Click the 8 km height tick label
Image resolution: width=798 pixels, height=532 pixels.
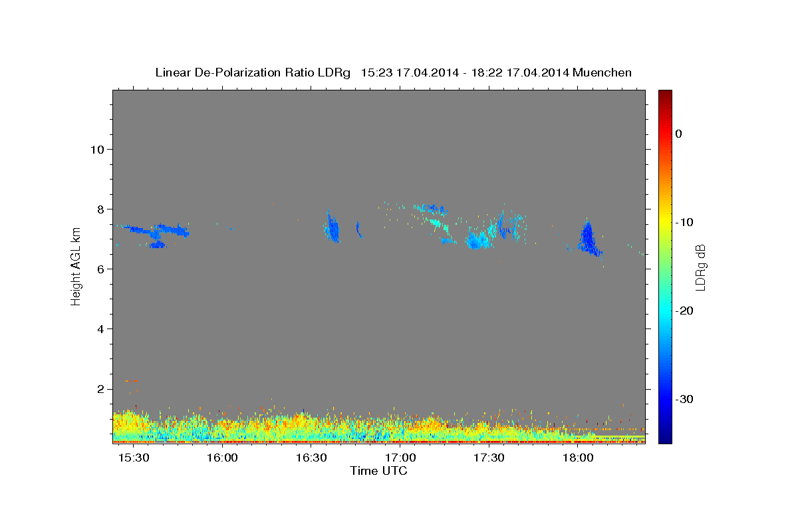click(101, 209)
